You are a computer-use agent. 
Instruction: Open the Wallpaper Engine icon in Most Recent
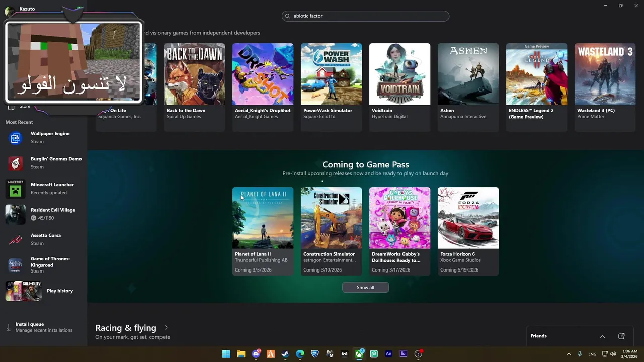16,138
